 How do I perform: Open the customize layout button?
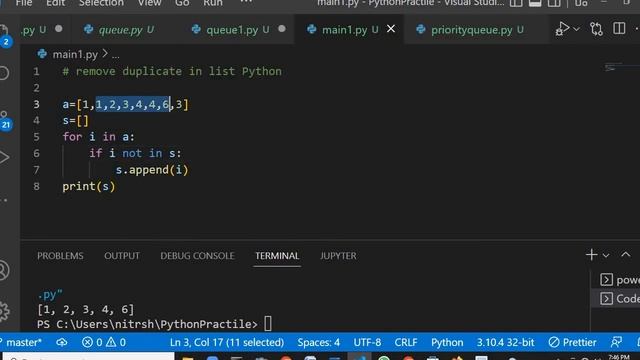pos(581,3)
